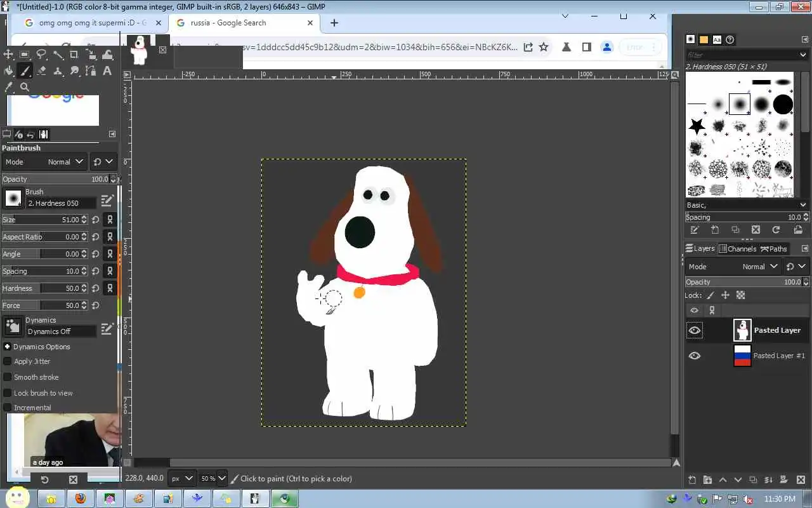Select the Zoom magnifier tool
812x508 pixels.
[25, 88]
